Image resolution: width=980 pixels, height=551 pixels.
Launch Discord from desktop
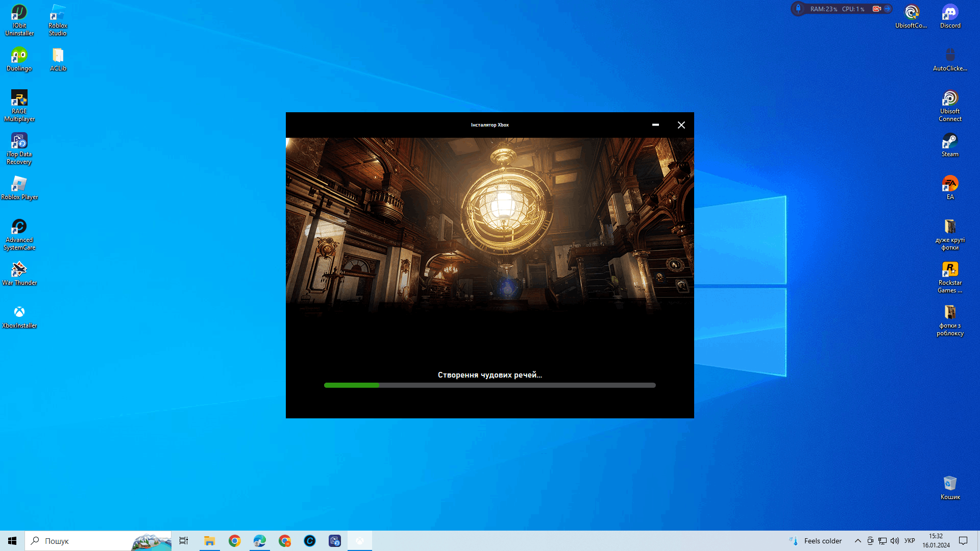coord(950,16)
